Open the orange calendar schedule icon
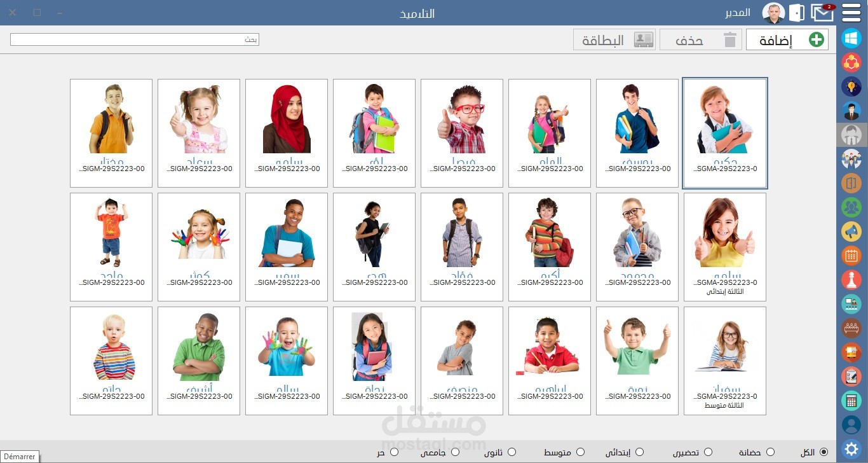The image size is (868, 463). tap(851, 255)
